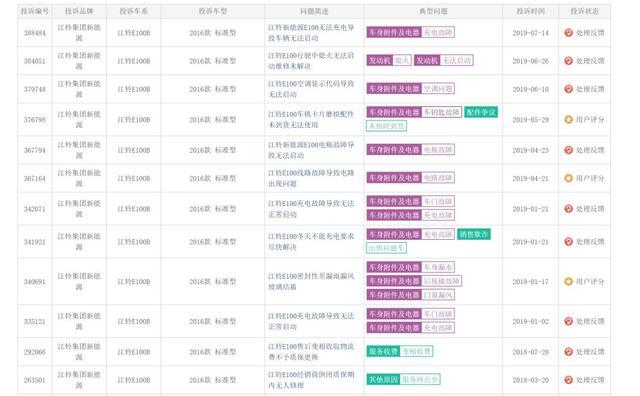Open complaint 江铃新能源E100电瓶故障导致无法启动
Viewport: 640px width, 396px height.
[311, 150]
